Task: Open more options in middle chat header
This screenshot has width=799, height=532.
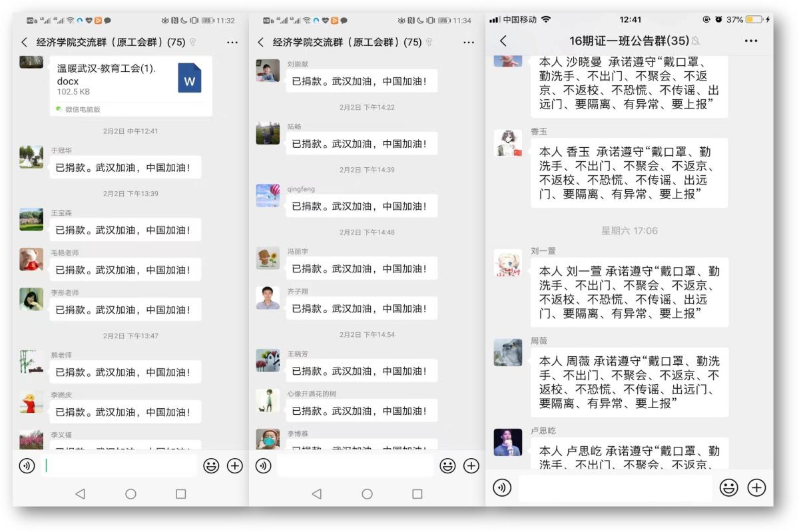Action: pos(469,43)
